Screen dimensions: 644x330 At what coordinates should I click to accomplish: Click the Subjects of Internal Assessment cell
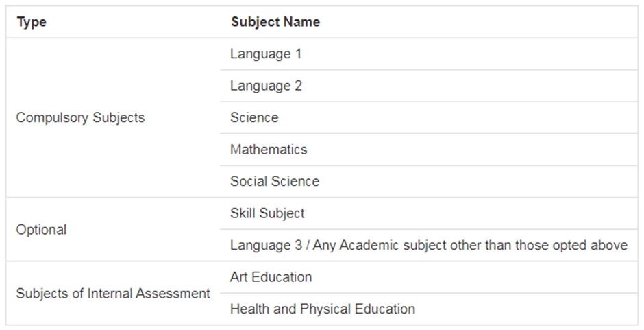[113, 293]
